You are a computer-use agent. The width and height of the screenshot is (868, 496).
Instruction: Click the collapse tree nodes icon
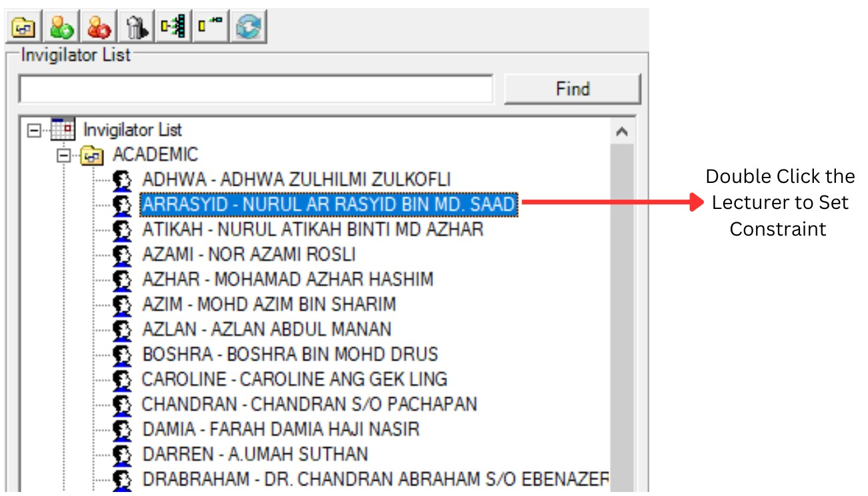(x=209, y=27)
